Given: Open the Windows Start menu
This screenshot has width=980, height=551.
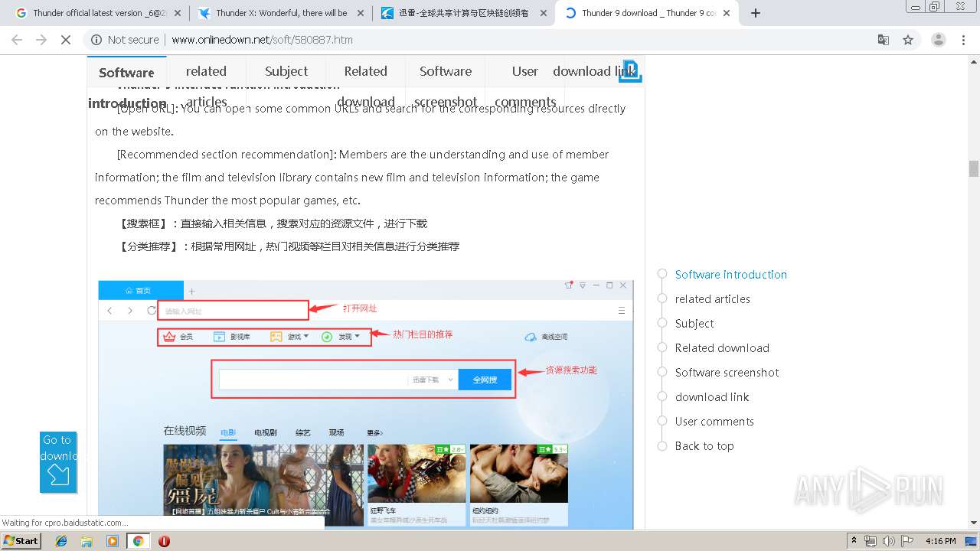Looking at the screenshot, I should (x=21, y=540).
